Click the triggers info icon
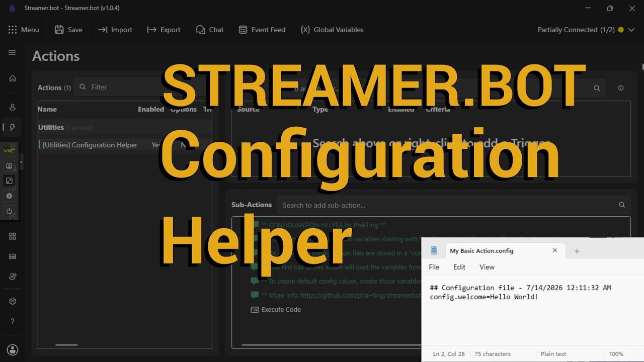The image size is (644, 362). [x=621, y=88]
